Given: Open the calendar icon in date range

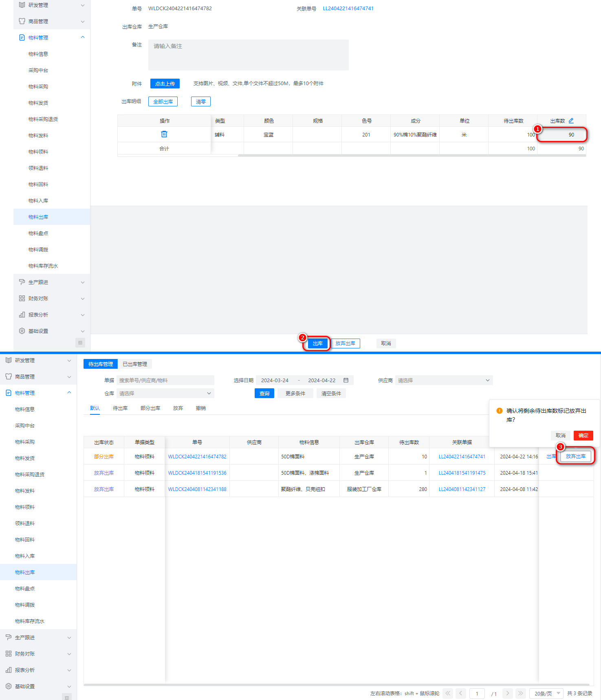Looking at the screenshot, I should pos(346,380).
